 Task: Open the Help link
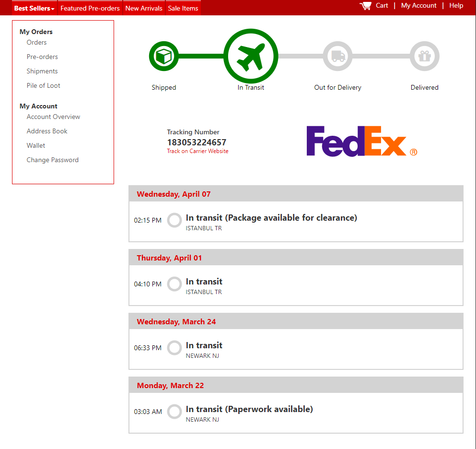tap(456, 5)
